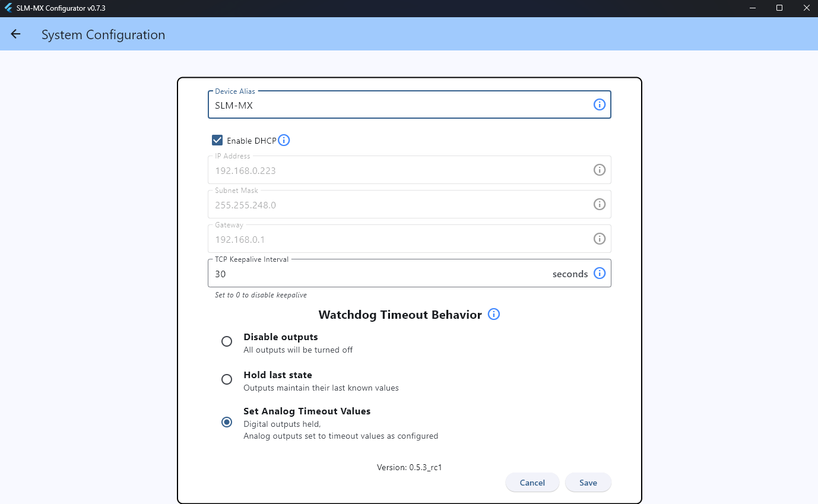Viewport: 818px width, 504px height.
Task: Open the IP Address field info icon
Action: tap(600, 170)
